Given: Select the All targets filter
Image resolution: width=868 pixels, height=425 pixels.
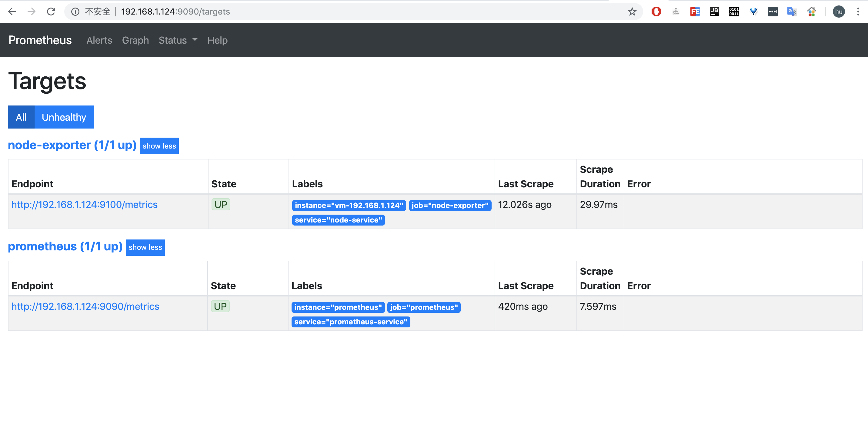Looking at the screenshot, I should pos(21,117).
